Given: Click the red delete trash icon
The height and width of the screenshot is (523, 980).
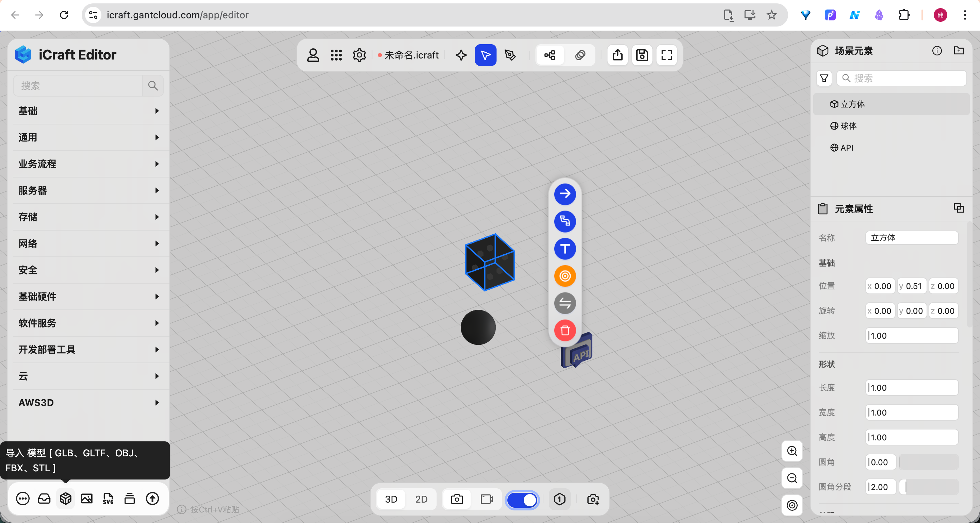Looking at the screenshot, I should 565,330.
